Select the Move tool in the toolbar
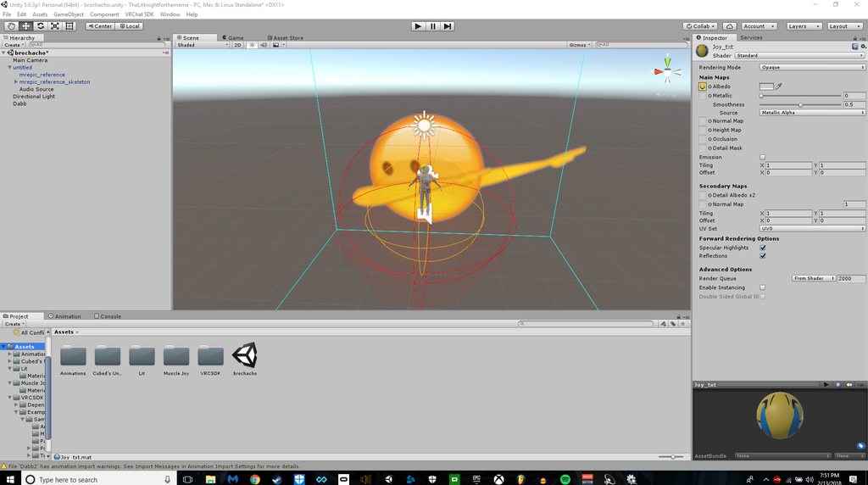Image resolution: width=868 pixels, height=485 pixels. [26, 26]
